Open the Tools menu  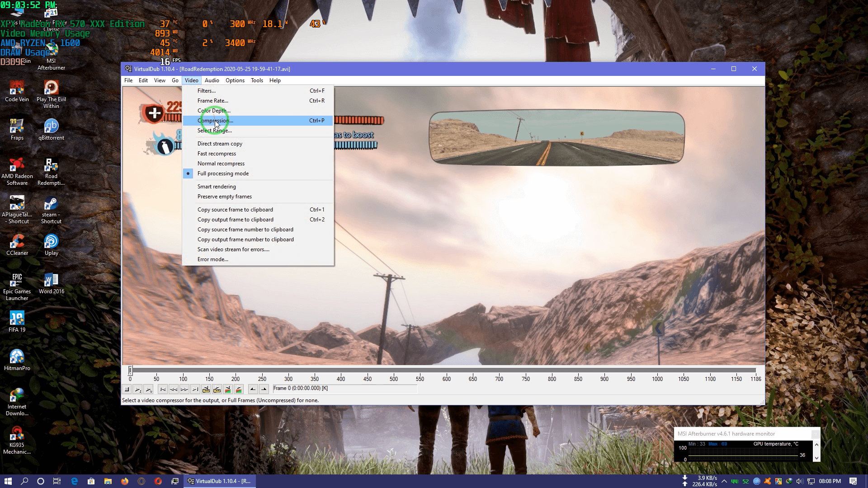pos(257,80)
